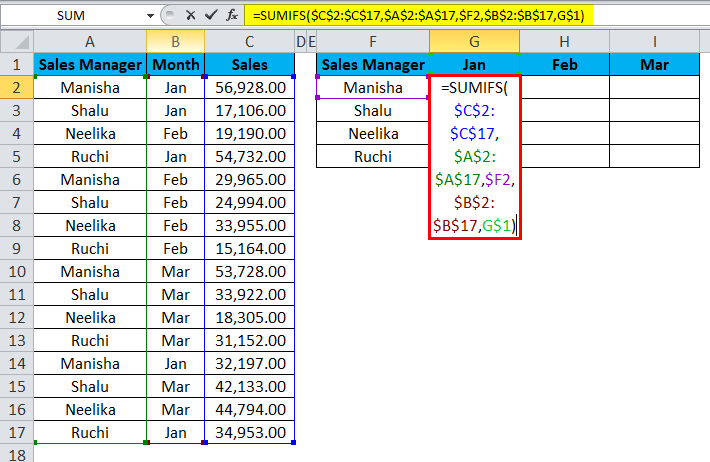710x462 pixels.
Task: Click cell with sales value 32,197.00
Action: (x=249, y=363)
